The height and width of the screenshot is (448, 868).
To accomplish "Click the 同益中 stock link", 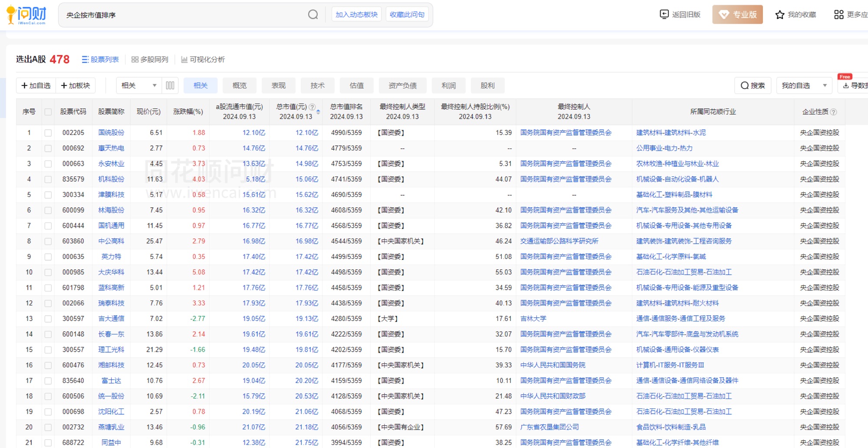I will coord(111,443).
